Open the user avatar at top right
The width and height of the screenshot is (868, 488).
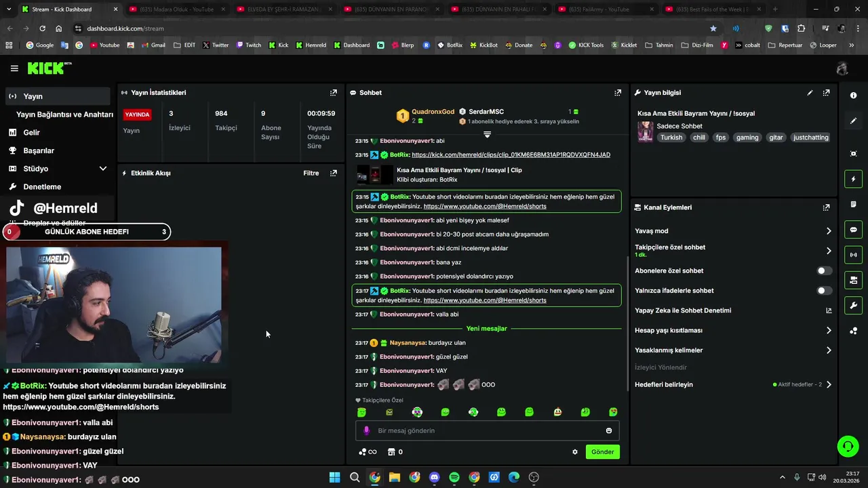(x=842, y=68)
